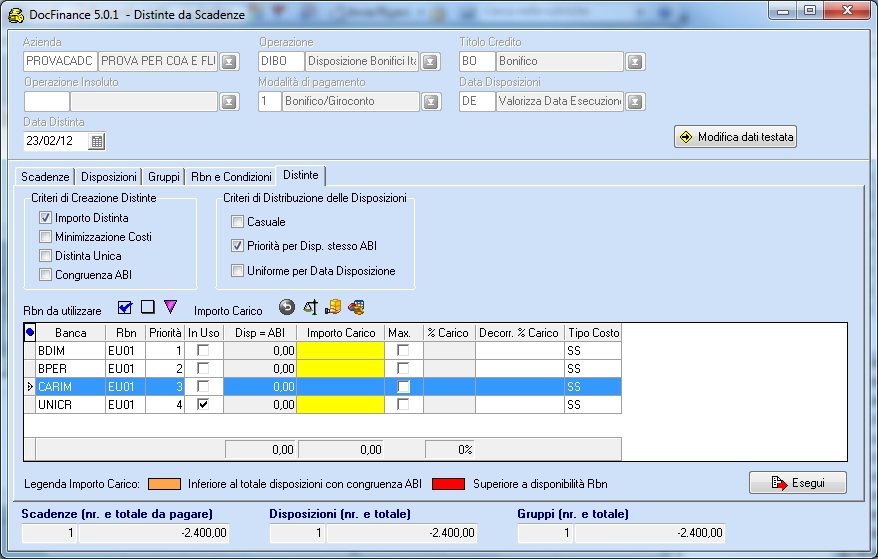Viewport: 878px width, 559px height.
Task: Open the calendar picker beside Data Distinta
Action: point(97,141)
